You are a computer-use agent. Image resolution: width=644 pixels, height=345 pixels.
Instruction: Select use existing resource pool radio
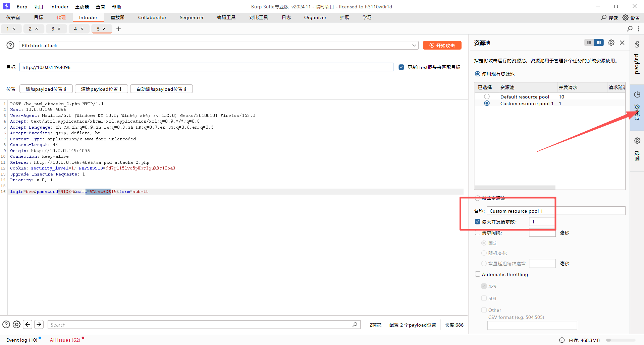tap(478, 74)
